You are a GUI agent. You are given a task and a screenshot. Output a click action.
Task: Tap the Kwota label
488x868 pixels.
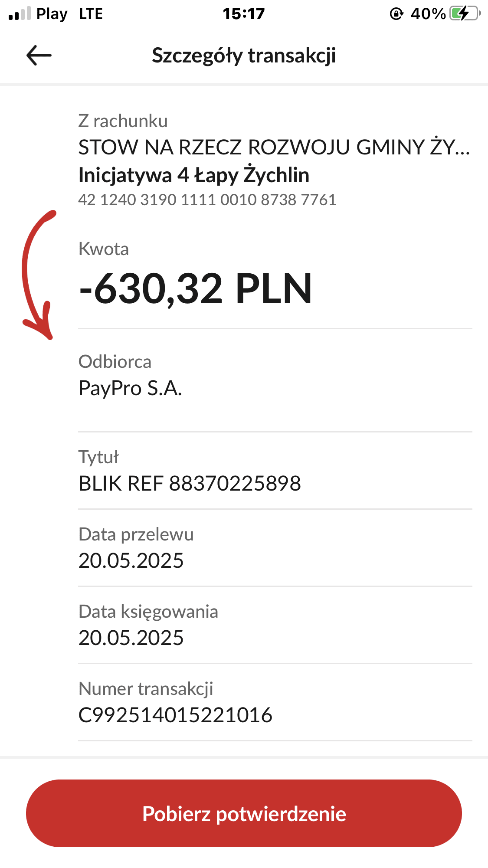click(x=104, y=249)
